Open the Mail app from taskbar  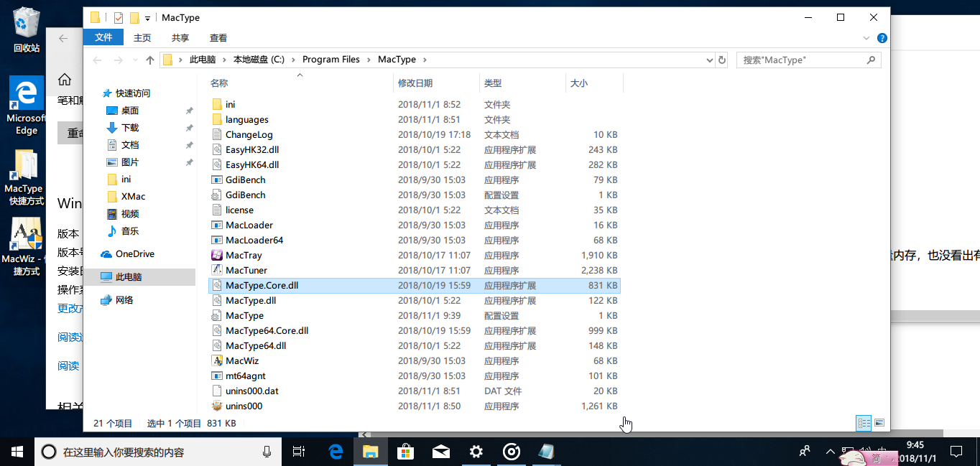click(x=440, y=452)
